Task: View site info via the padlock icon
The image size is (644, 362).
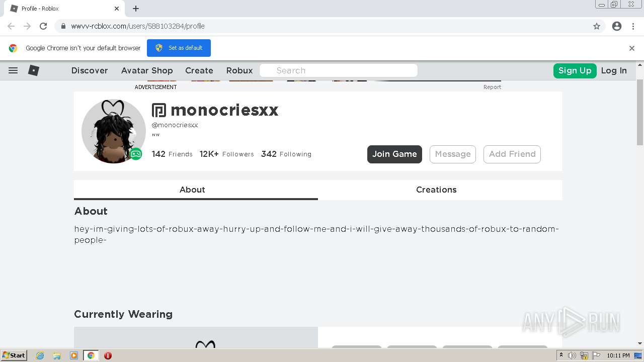Action: click(63, 26)
